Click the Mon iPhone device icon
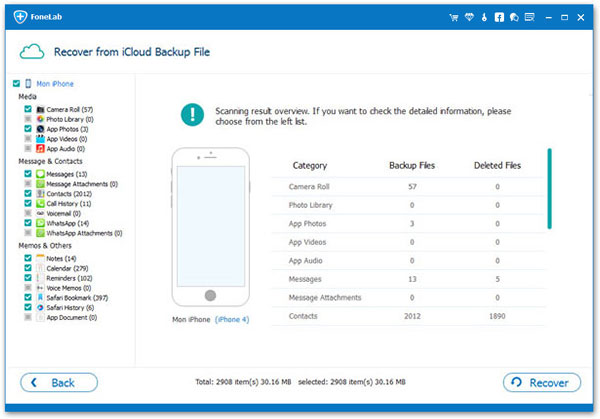600x419 pixels. [x=28, y=83]
